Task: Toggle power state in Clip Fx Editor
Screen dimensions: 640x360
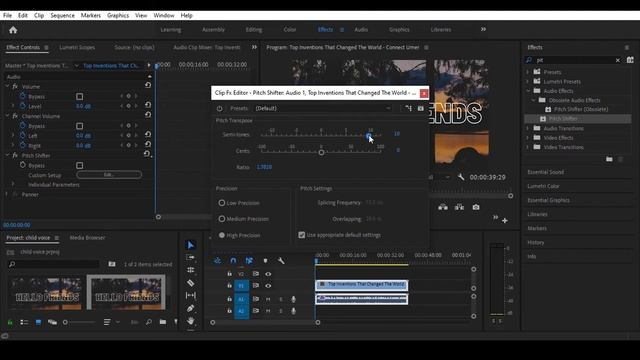Action: 220,108
